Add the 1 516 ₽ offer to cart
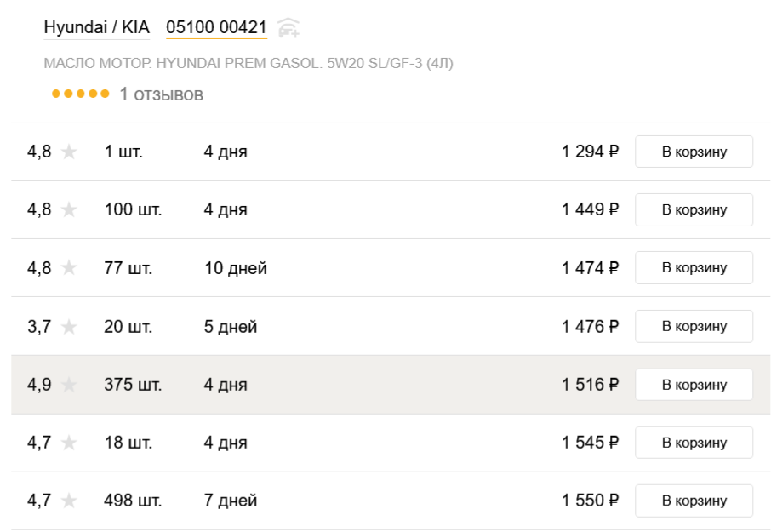 [694, 385]
